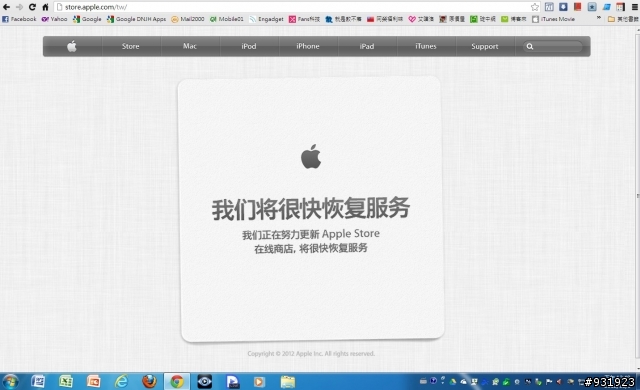
Task: Go back using the browser back arrow
Action: [7, 7]
